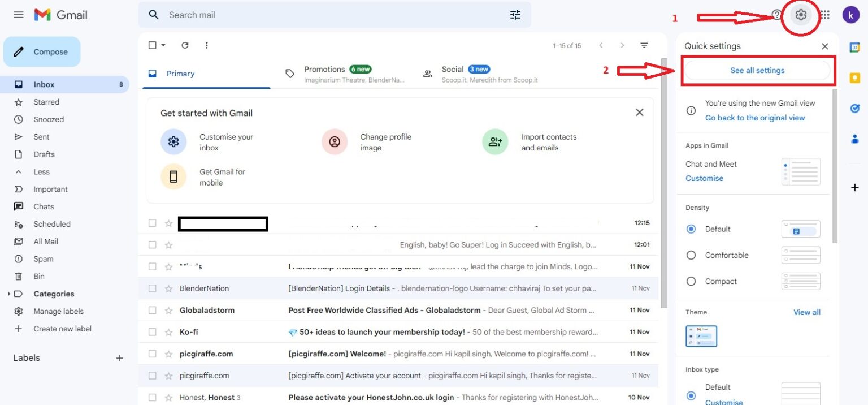868x405 pixels.
Task: Expand Categories in the left sidebar
Action: point(8,294)
